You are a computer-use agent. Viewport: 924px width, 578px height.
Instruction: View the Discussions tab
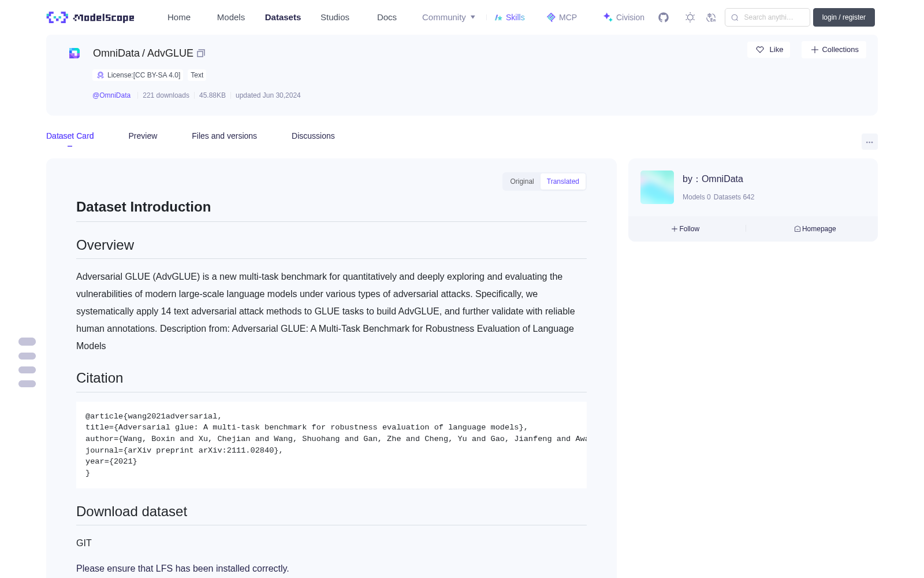(313, 136)
